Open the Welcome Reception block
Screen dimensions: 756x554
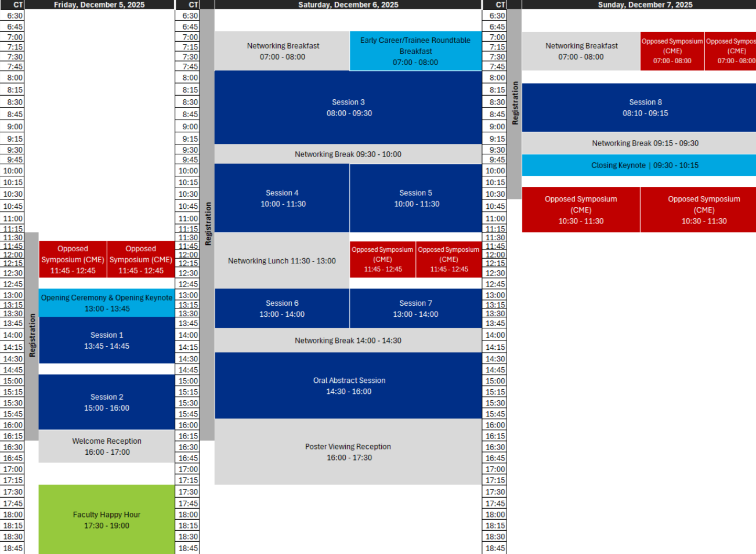point(107,446)
